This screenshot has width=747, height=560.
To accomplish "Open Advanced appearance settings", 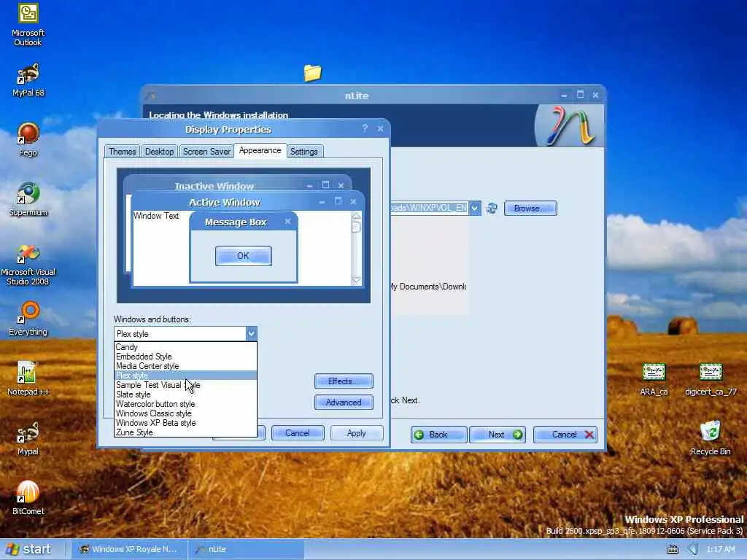I will point(344,402).
